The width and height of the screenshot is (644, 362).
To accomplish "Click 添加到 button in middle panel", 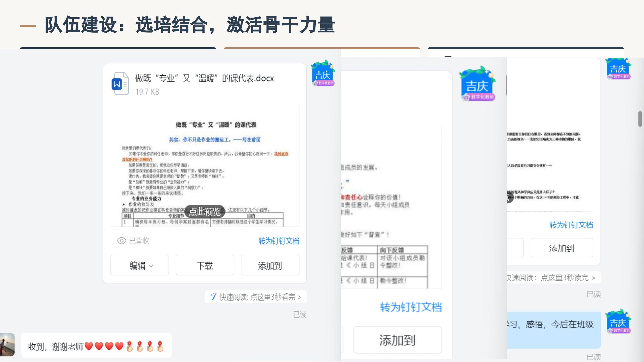I will pyautogui.click(x=397, y=340).
